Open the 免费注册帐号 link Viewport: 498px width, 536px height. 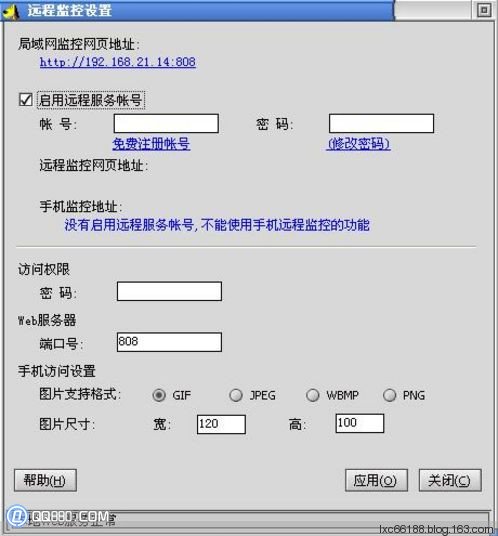pyautogui.click(x=151, y=144)
